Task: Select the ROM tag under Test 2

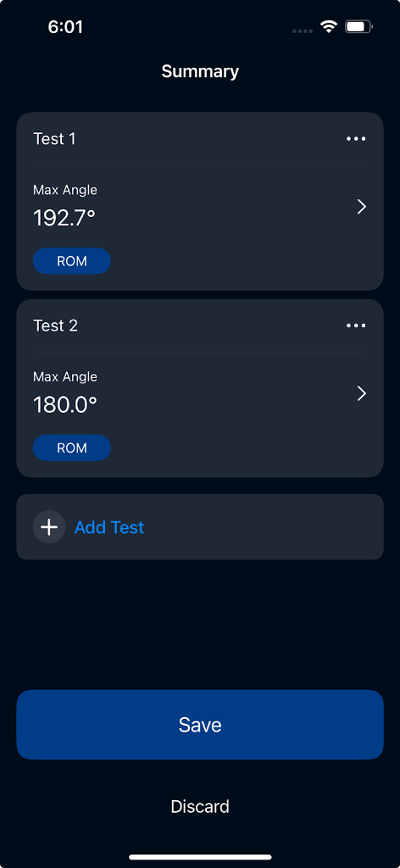Action: coord(72,448)
